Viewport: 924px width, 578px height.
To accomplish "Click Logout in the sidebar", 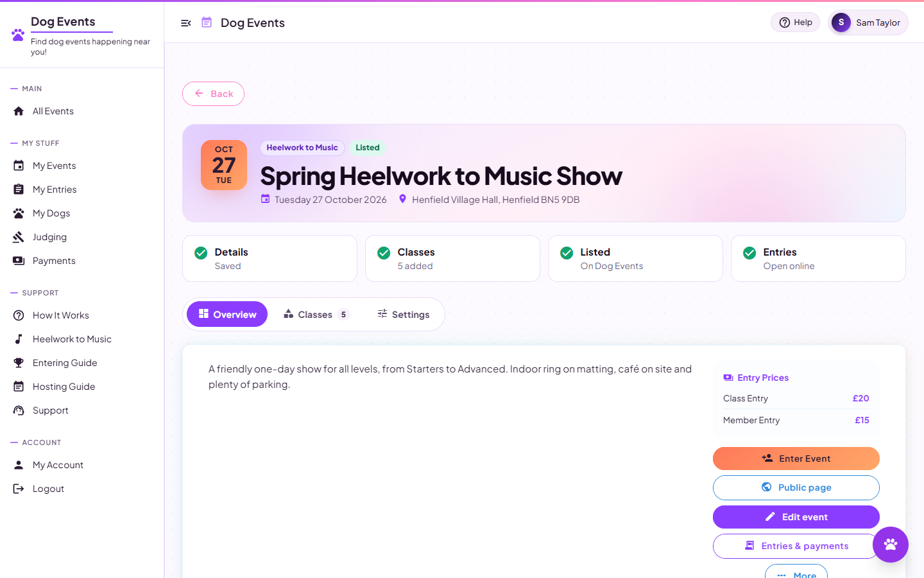I will tap(81, 489).
